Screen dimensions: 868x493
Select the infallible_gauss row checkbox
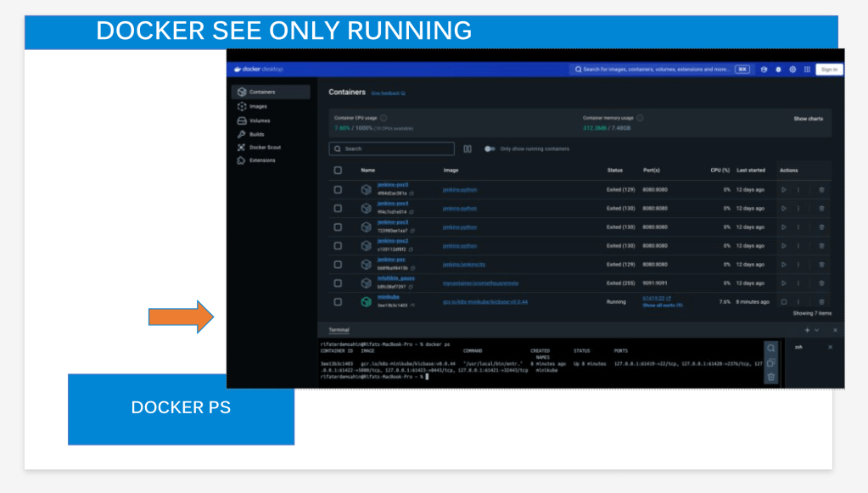338,283
